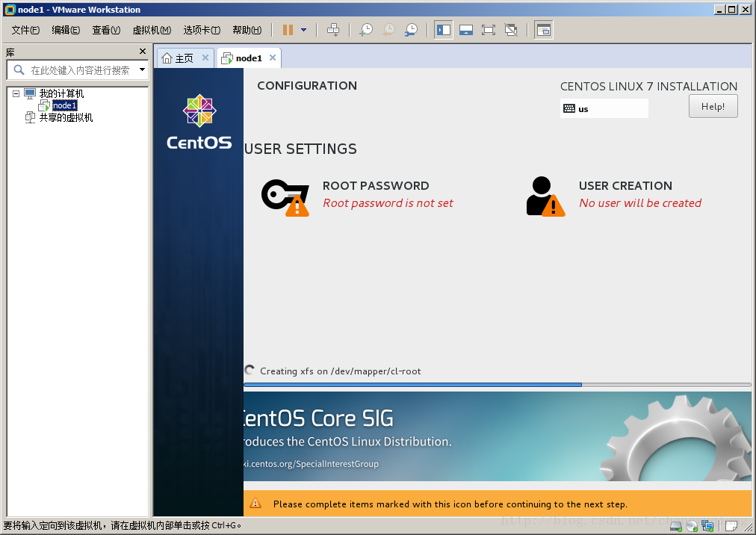Screen dimensions: 756x535
Task: Click the CD/DVD drive status icon
Action: 692,526
